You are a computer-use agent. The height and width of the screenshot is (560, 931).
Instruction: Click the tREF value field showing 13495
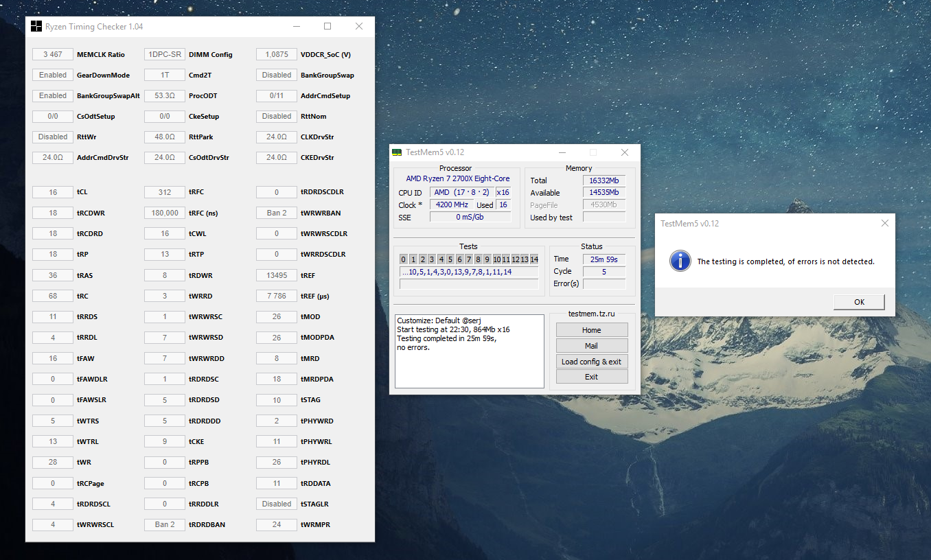pyautogui.click(x=277, y=276)
